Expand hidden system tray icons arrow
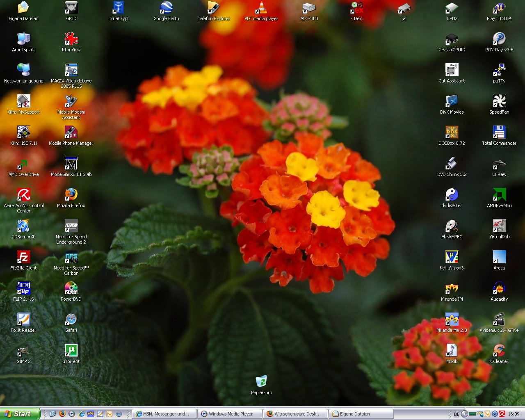The image size is (525, 420). (x=464, y=414)
